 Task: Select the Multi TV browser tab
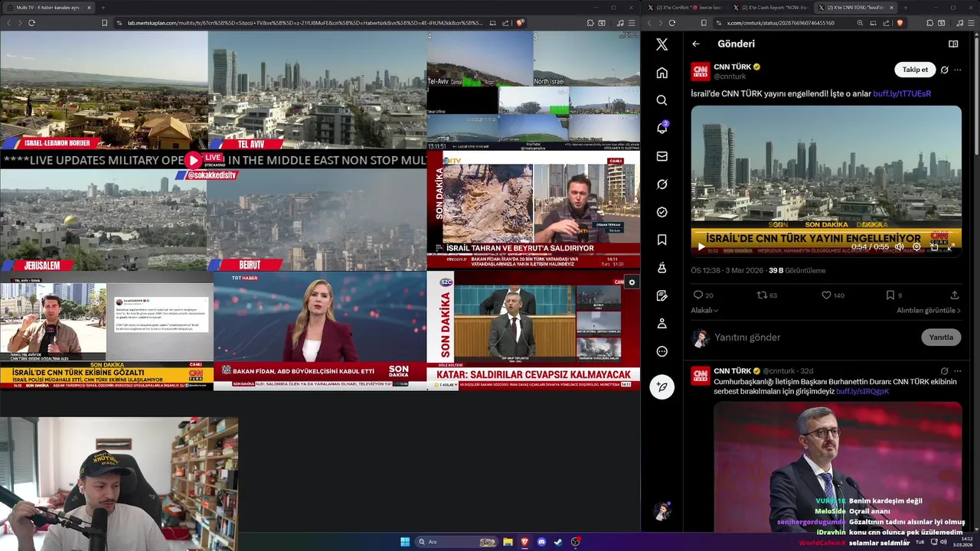tap(47, 8)
